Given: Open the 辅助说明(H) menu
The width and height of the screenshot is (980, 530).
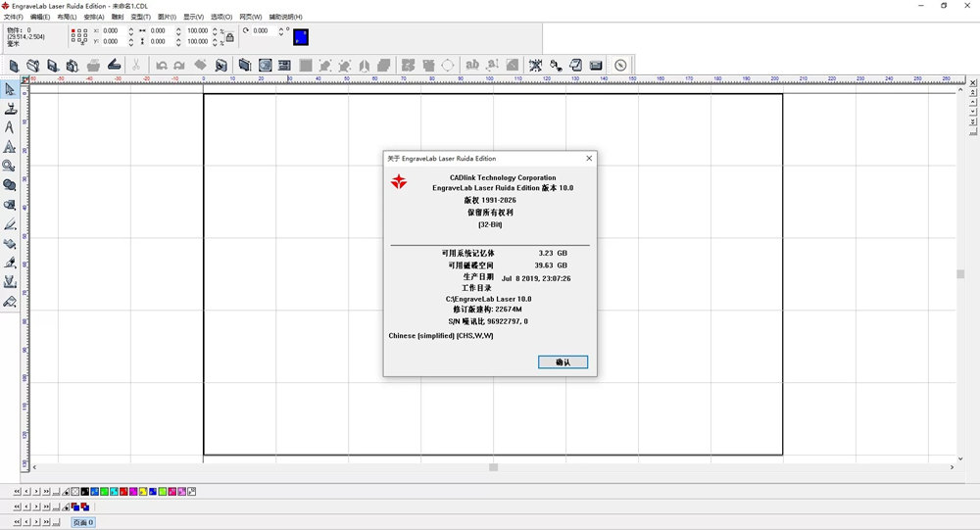Looking at the screenshot, I should [x=285, y=17].
